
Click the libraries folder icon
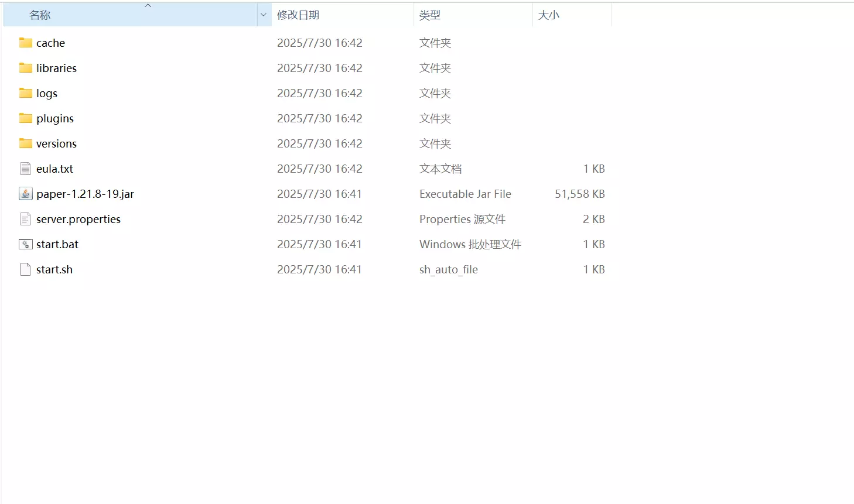pyautogui.click(x=26, y=68)
